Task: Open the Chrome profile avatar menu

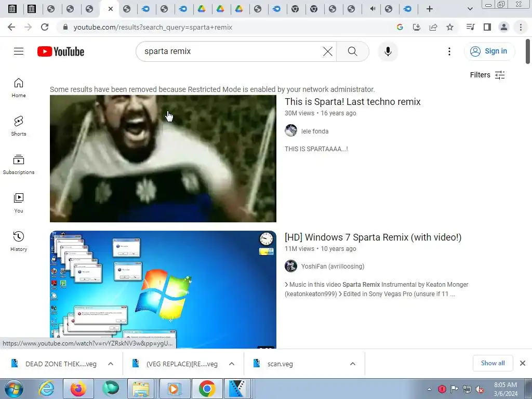Action: point(504,27)
